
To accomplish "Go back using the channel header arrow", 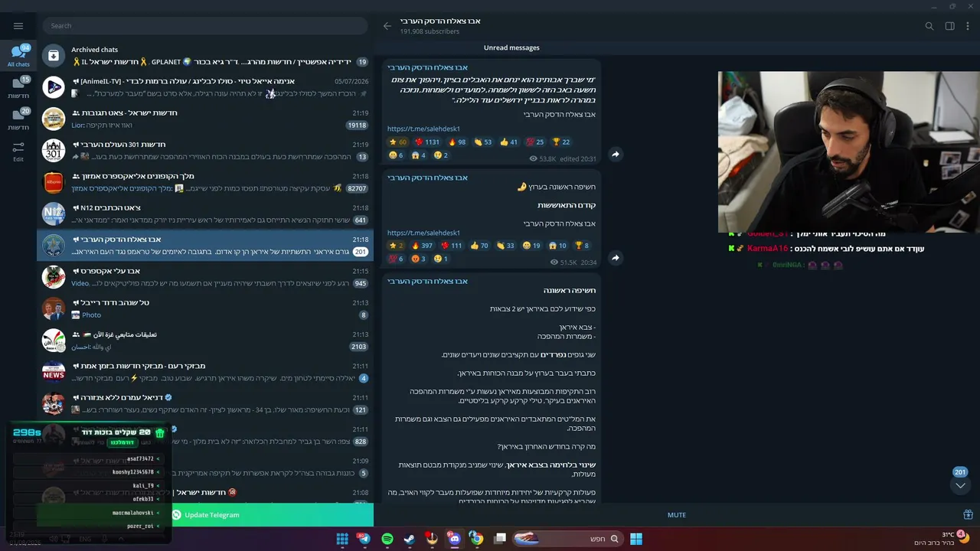I will 387,26.
